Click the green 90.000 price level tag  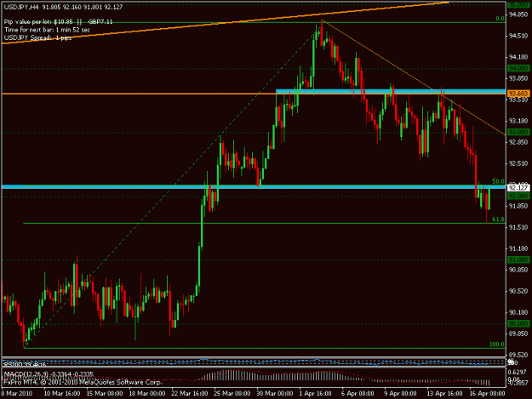tap(518, 324)
